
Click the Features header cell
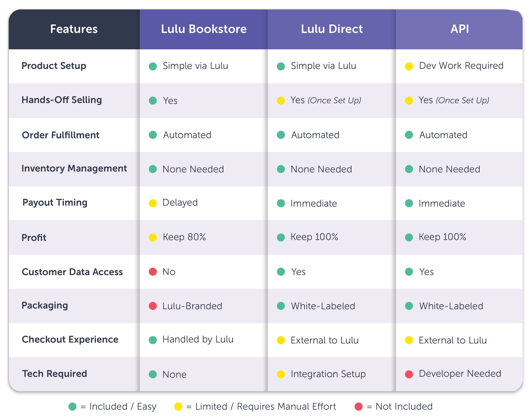74,29
